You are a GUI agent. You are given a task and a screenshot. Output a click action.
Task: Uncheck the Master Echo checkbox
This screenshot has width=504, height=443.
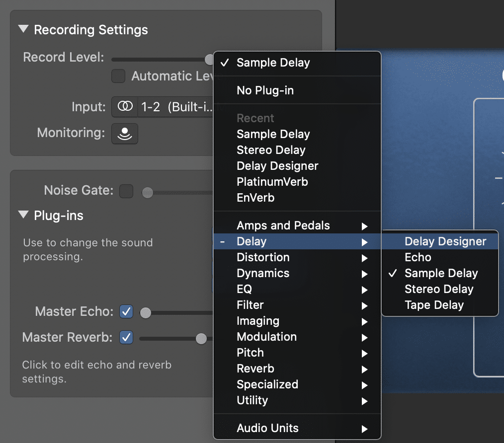(126, 312)
